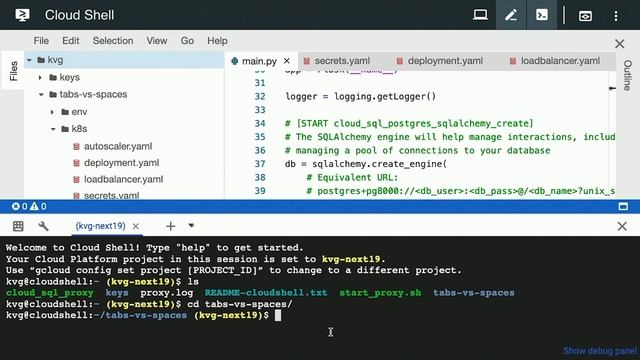
Task: Switch to the main.py tab
Action: 259,61
